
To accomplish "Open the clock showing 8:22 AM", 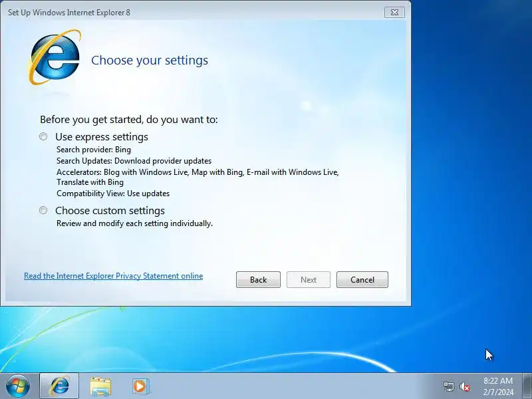I will (x=498, y=386).
